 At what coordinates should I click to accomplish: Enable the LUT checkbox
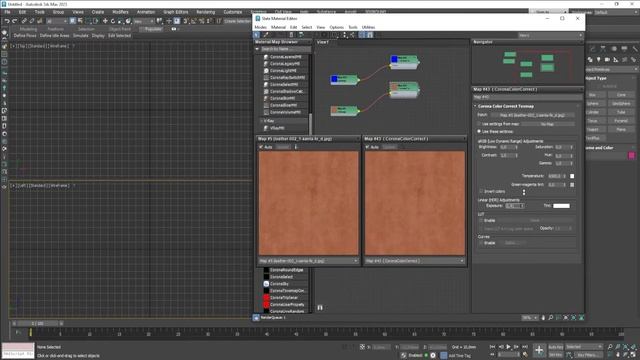(x=481, y=220)
